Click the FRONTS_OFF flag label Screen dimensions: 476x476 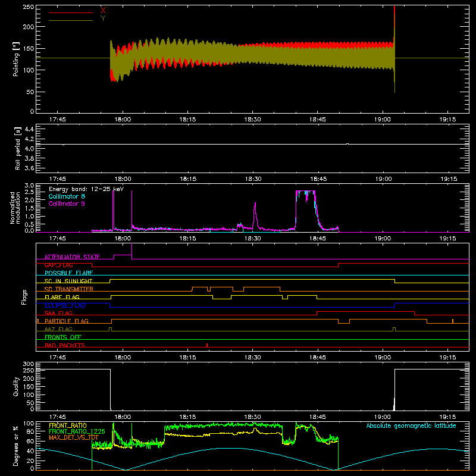63,337
